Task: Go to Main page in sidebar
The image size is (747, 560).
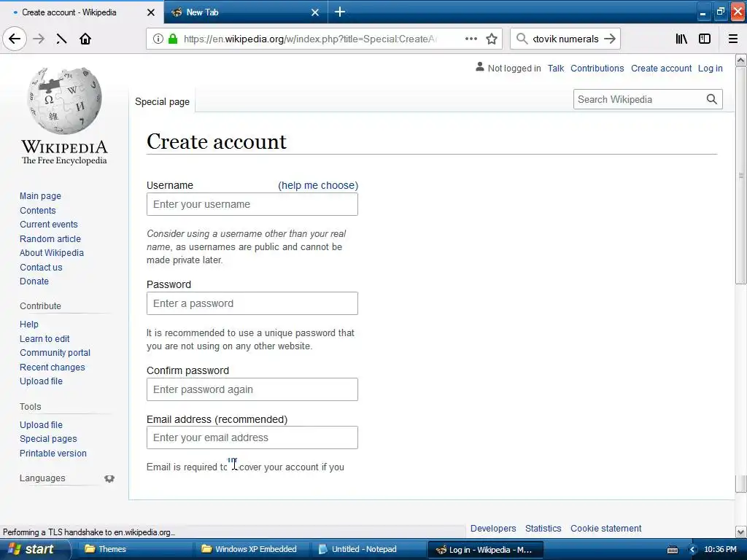Action: click(x=41, y=195)
